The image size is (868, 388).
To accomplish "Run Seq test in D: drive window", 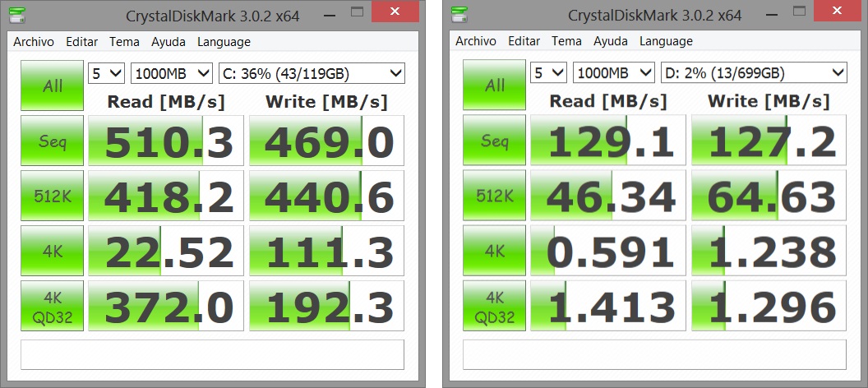I will [494, 140].
